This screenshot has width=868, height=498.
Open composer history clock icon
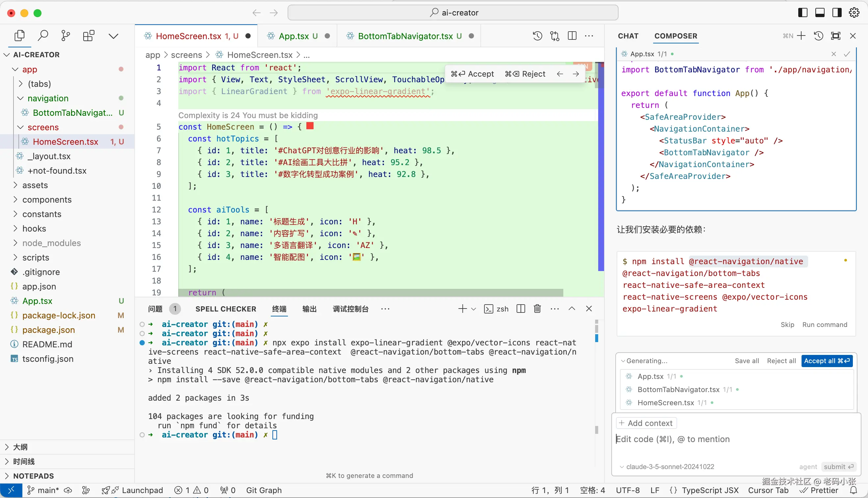coord(818,36)
